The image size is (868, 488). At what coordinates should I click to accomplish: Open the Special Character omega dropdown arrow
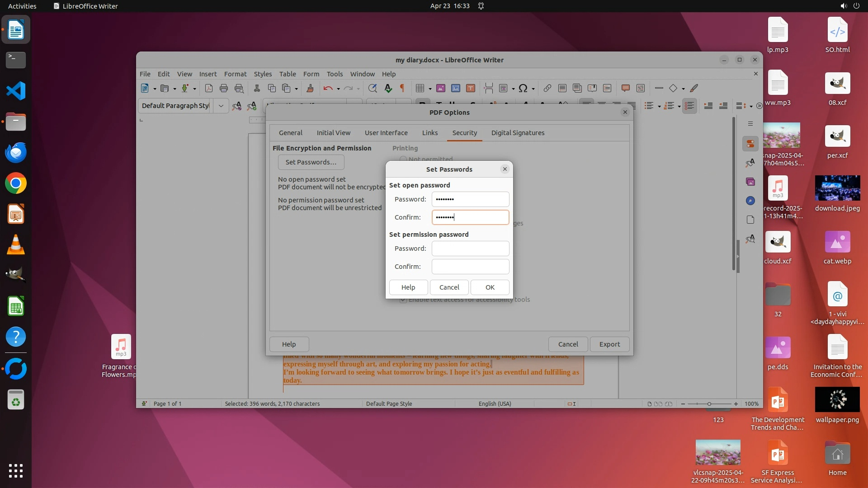pyautogui.click(x=533, y=89)
